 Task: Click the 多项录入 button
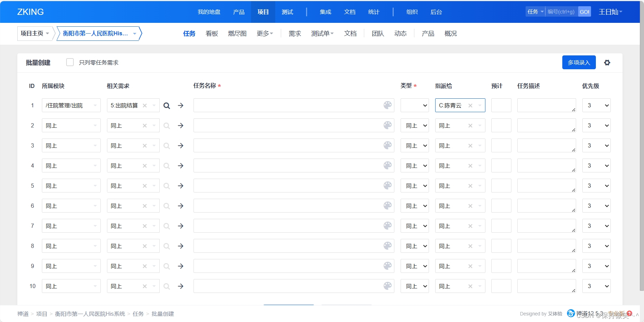pyautogui.click(x=579, y=62)
